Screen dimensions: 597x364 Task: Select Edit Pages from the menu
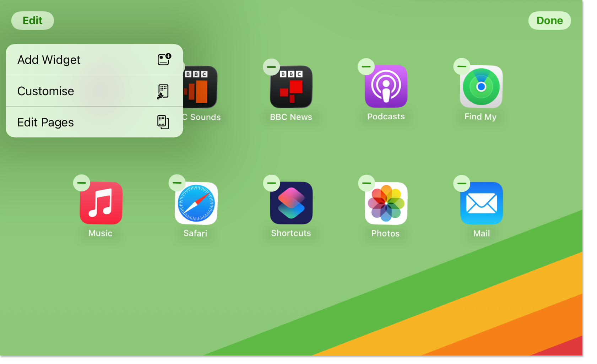[94, 122]
